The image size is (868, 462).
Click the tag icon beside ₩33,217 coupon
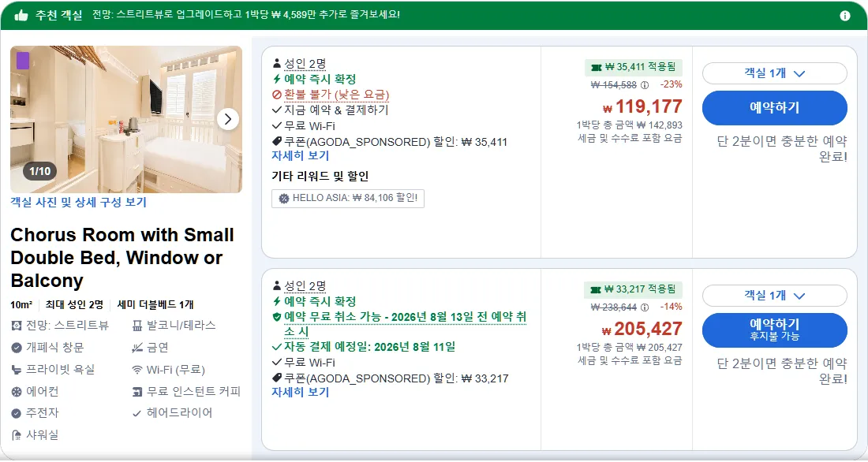(277, 378)
